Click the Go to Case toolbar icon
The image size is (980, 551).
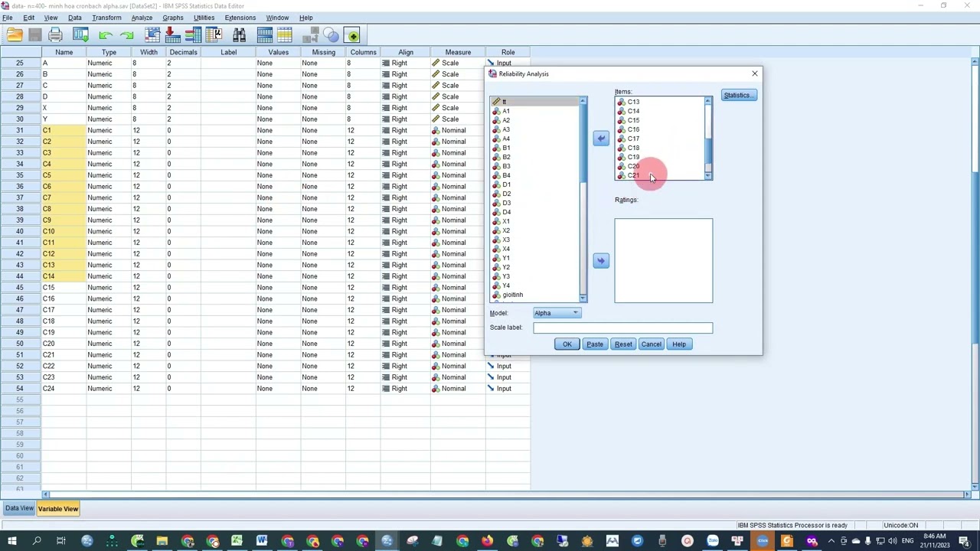point(152,35)
